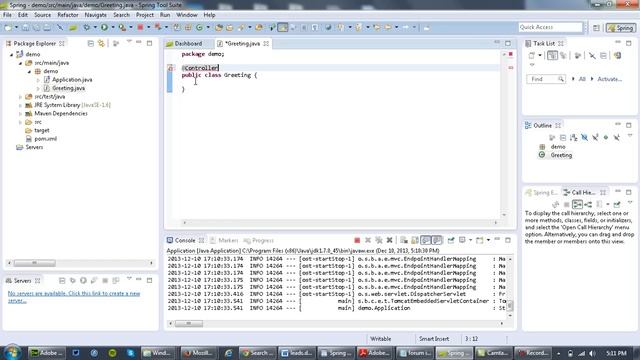This screenshot has height=360, width=640.
Task: Collapse the demo project tree node
Action: (x=12, y=54)
